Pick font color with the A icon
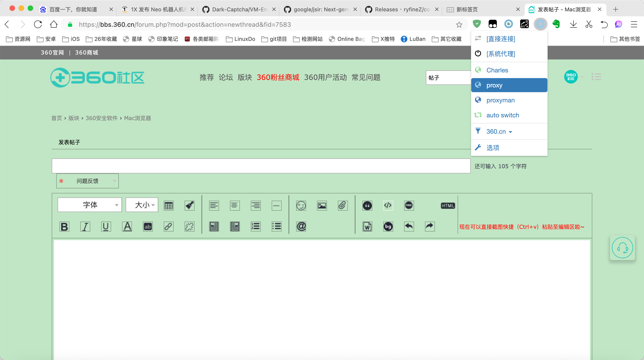644x360 pixels. (x=127, y=226)
